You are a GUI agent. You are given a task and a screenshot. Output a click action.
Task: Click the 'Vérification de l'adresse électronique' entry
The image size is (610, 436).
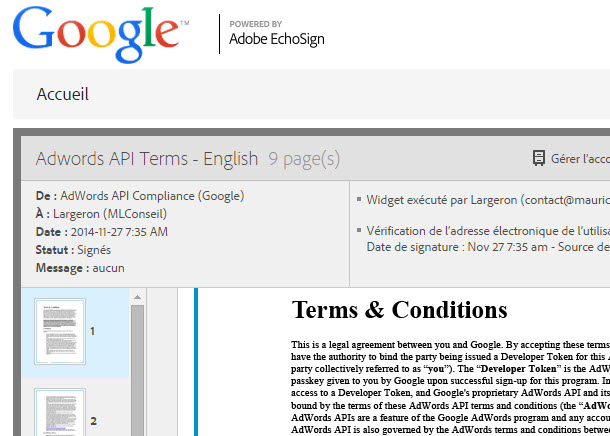coord(488,231)
